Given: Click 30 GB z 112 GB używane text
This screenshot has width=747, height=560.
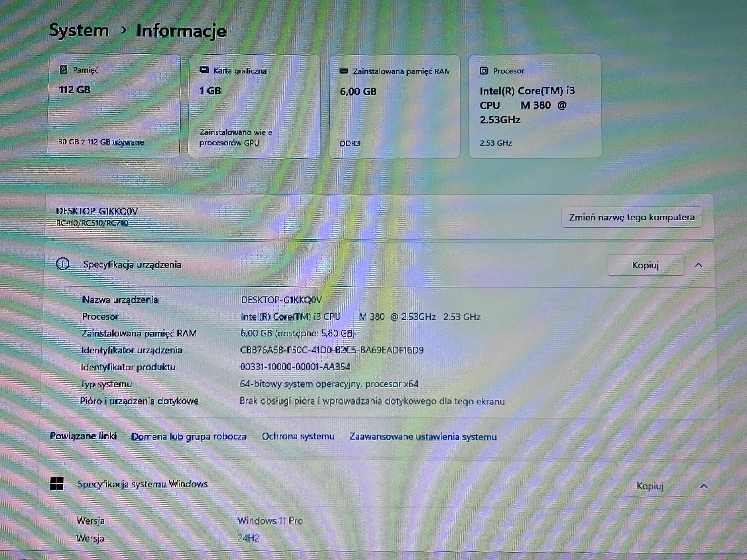Looking at the screenshot, I should (101, 142).
